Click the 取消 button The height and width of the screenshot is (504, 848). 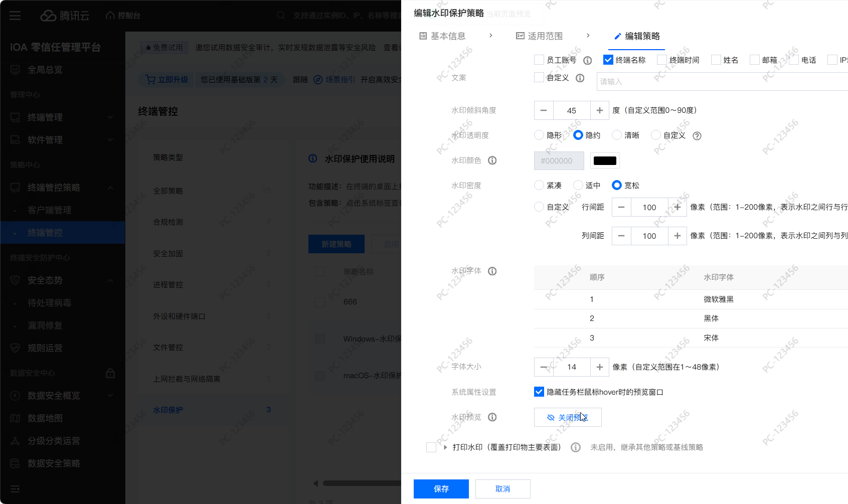[x=503, y=489]
